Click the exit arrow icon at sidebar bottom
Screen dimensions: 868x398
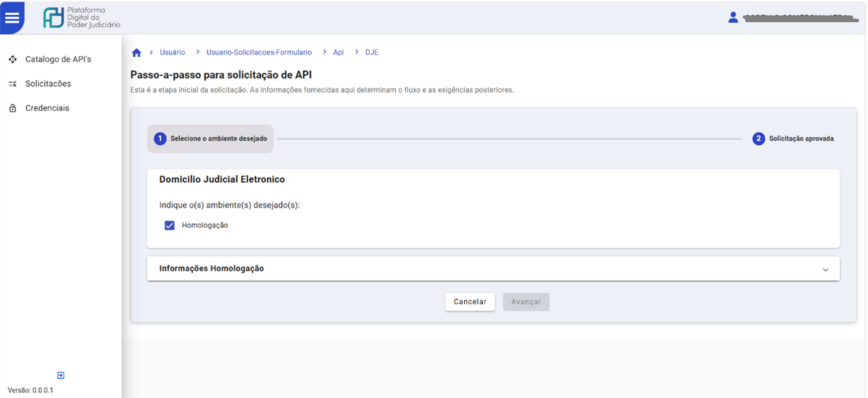click(60, 375)
